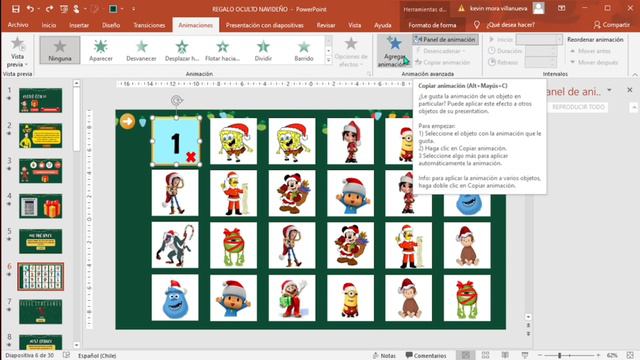
Task: Open the Inicio timing combo box
Action: tap(539, 40)
